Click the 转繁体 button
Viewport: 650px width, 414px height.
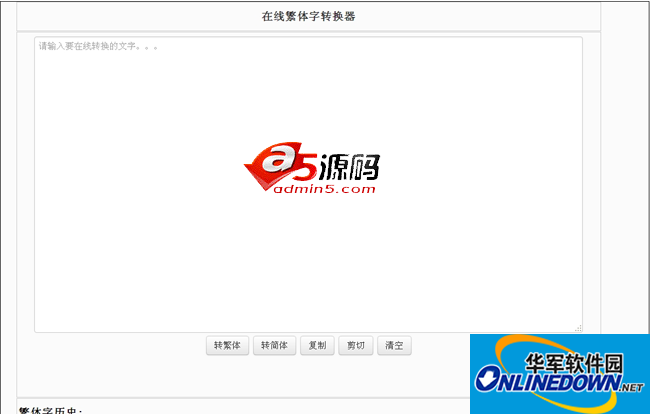pyautogui.click(x=227, y=346)
